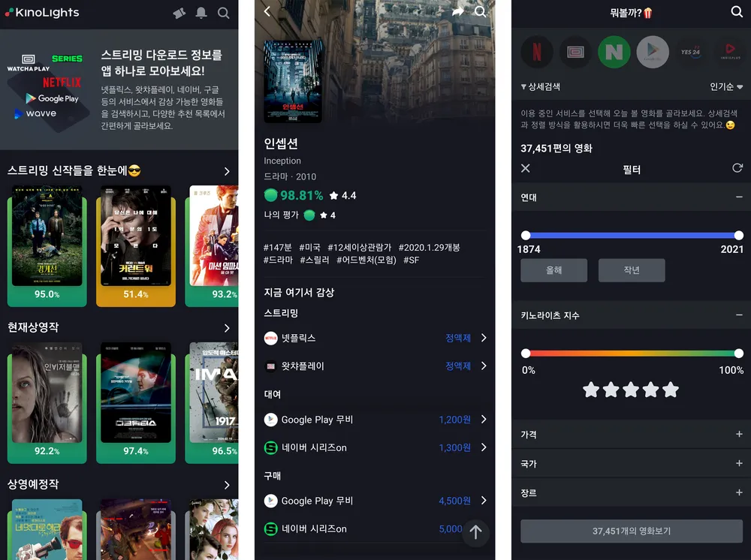Open 네이버 시리즈on 1,300원 rental
Viewport: 751px width, 560px height.
pos(375,447)
